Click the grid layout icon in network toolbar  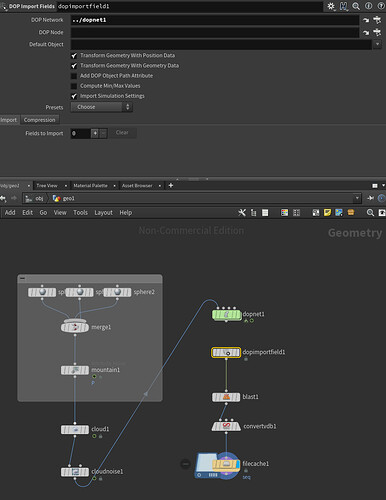(x=296, y=213)
